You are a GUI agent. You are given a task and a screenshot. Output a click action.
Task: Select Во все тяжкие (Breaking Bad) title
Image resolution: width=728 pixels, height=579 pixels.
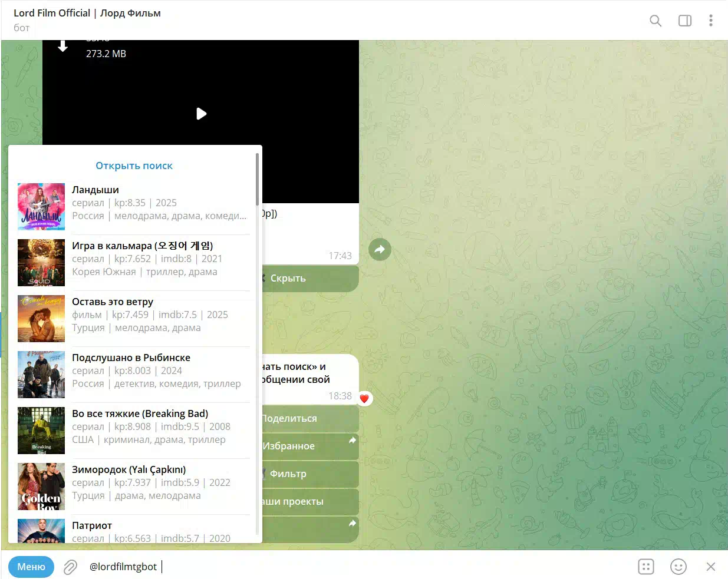pos(140,413)
